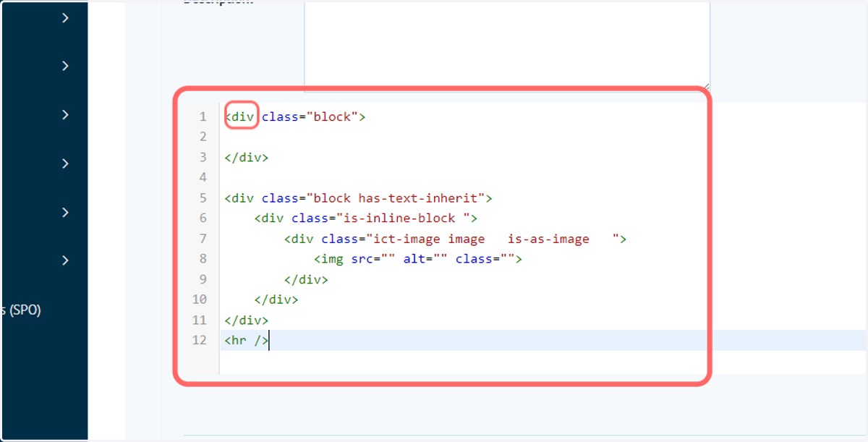
Task: Click the closing </div> on line 10
Action: click(276, 299)
